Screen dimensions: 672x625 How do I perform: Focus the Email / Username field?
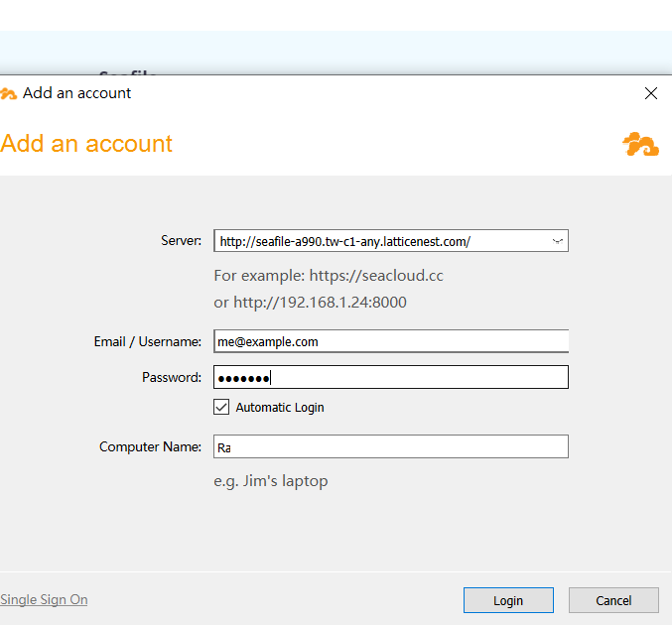tap(391, 341)
